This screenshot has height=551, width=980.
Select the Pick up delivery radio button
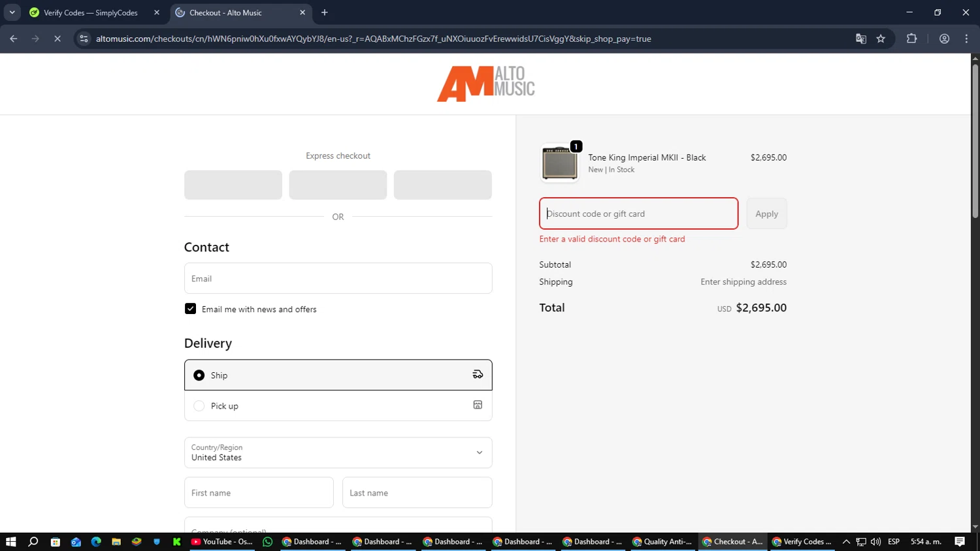[199, 406]
